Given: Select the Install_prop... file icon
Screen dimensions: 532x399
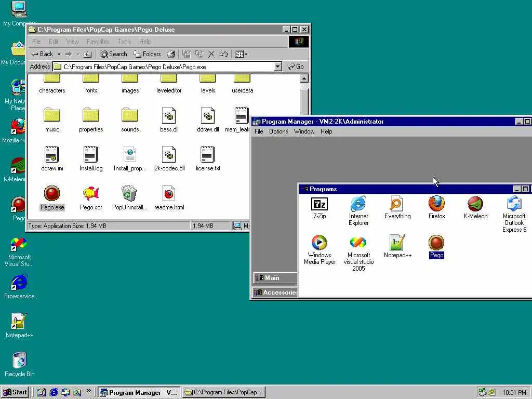Looking at the screenshot, I should [x=130, y=159].
